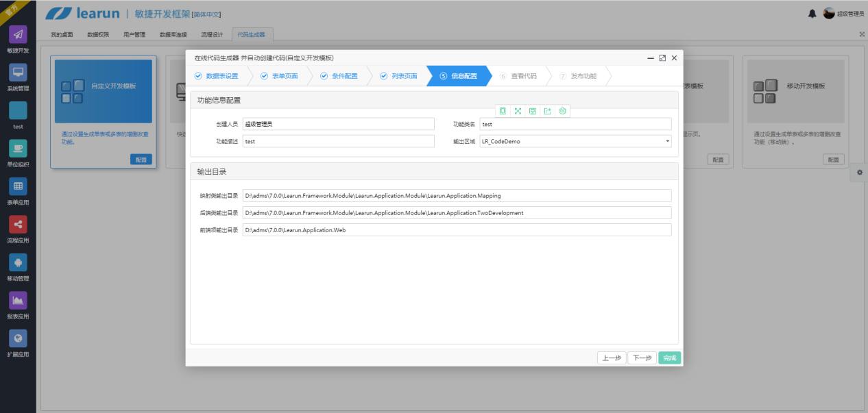Click the save floating toolbar icon

pos(533,111)
